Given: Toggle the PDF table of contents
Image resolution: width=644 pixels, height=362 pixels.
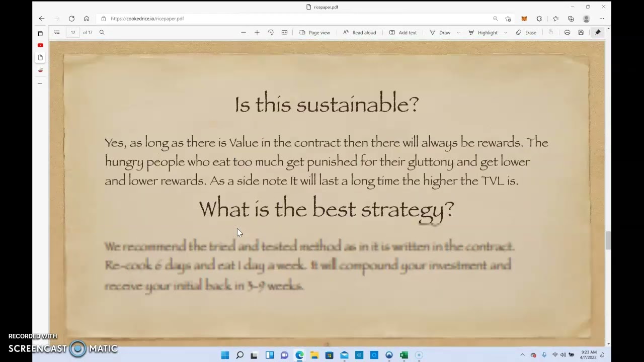Looking at the screenshot, I should tap(57, 32).
